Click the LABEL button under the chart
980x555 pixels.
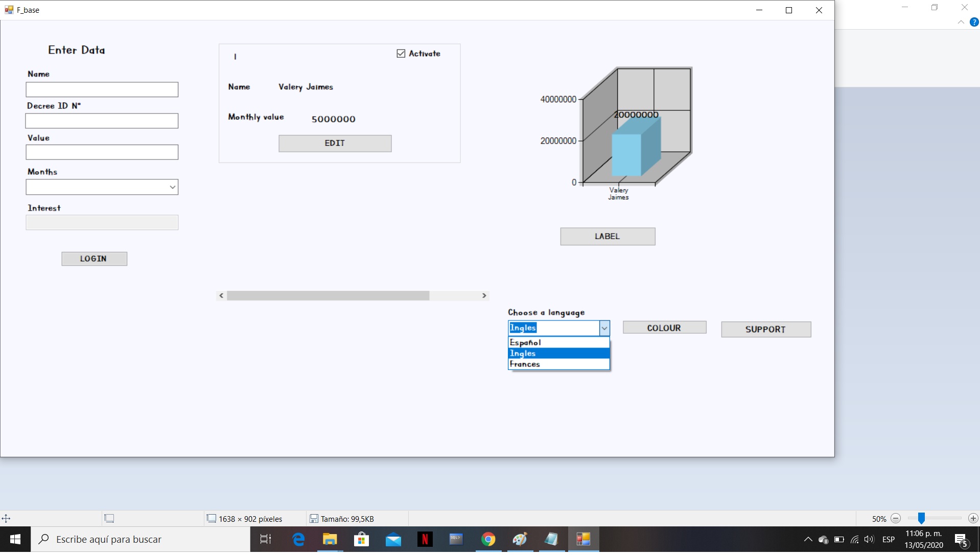[x=608, y=236]
